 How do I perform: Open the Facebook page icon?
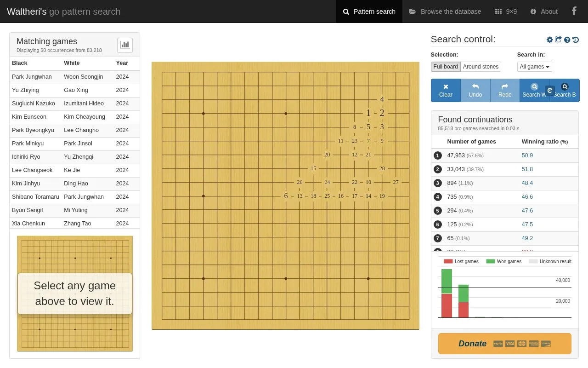click(574, 11)
